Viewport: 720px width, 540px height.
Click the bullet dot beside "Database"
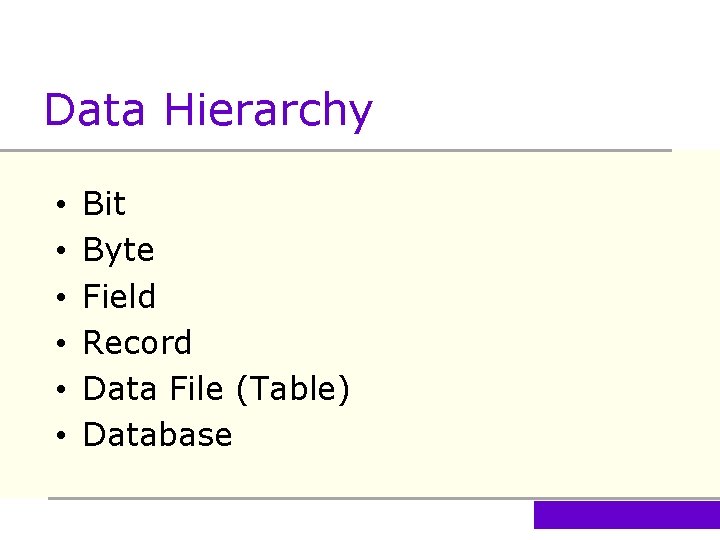61,437
